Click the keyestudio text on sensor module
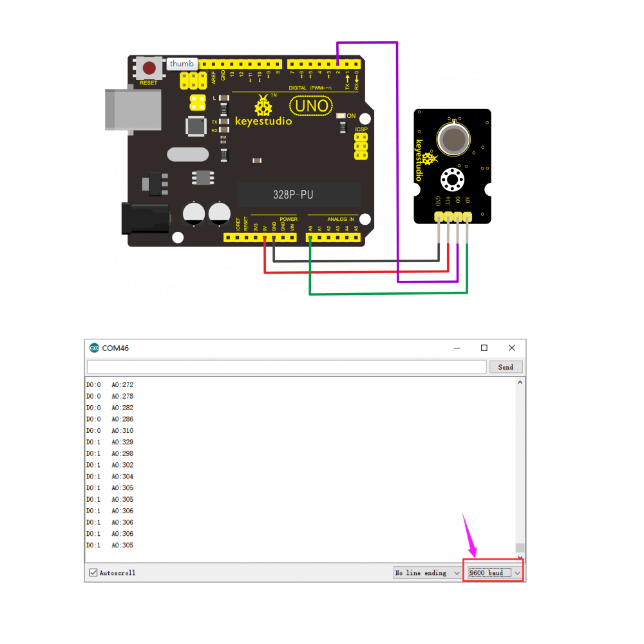The image size is (644, 644). click(x=419, y=160)
